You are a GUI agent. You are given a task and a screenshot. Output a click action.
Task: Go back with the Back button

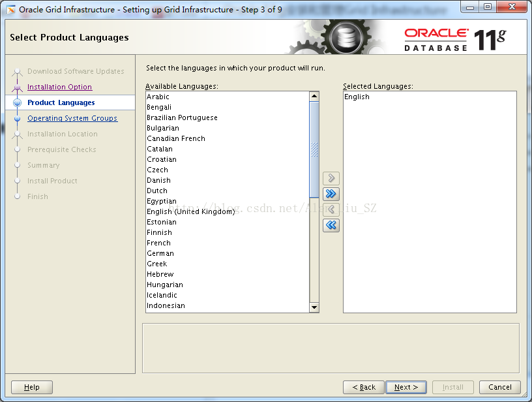364,387
